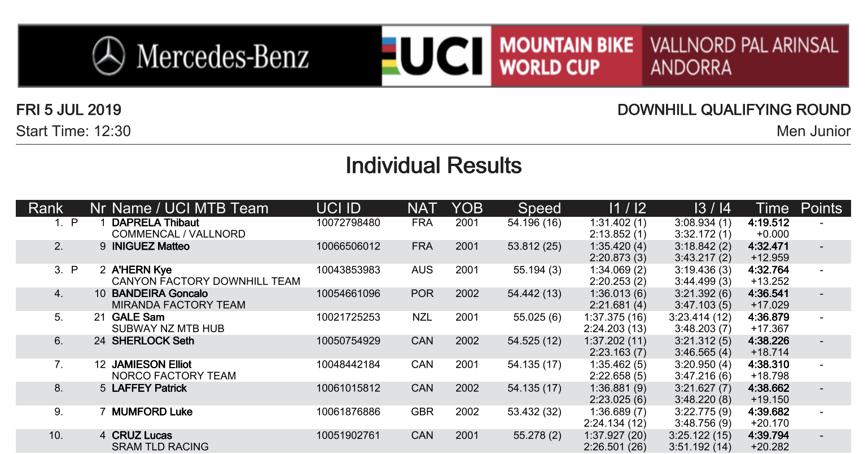Viewport: 868px width, 454px height.
Task: Click the Start Time: 12:30 text
Action: coord(73,131)
